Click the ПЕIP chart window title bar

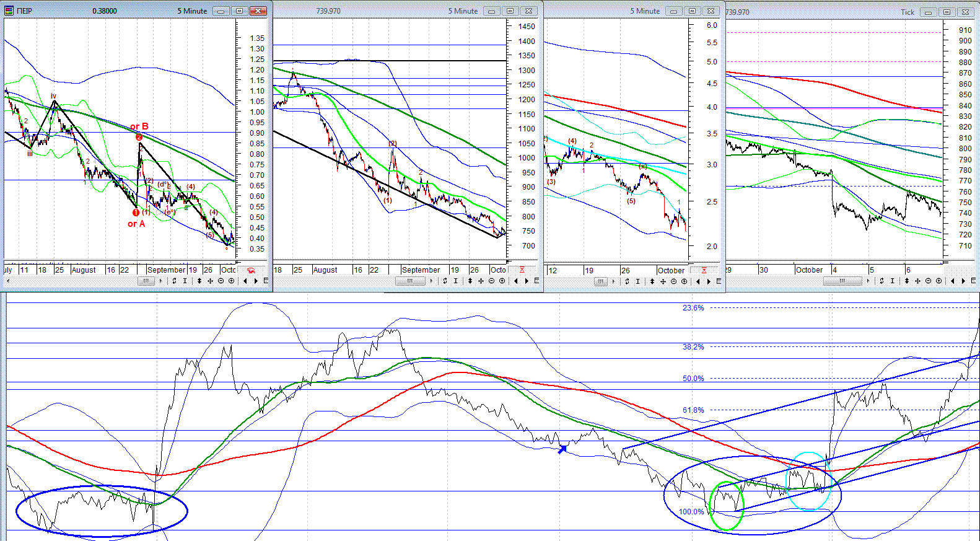pos(136,11)
